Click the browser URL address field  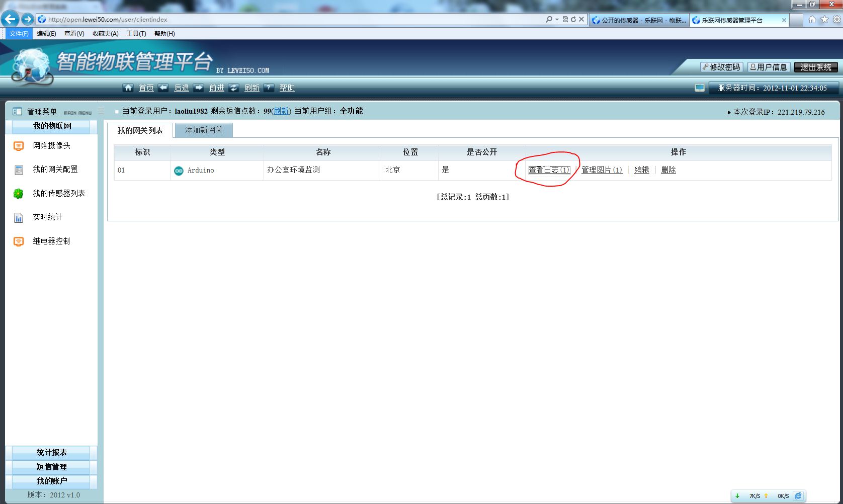click(292, 20)
